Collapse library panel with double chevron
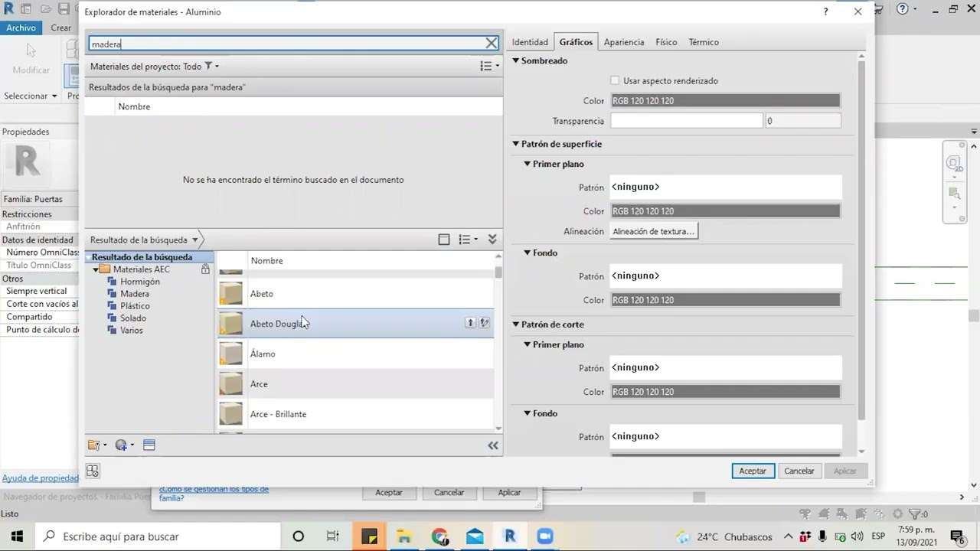The width and height of the screenshot is (980, 551). pyautogui.click(x=492, y=240)
